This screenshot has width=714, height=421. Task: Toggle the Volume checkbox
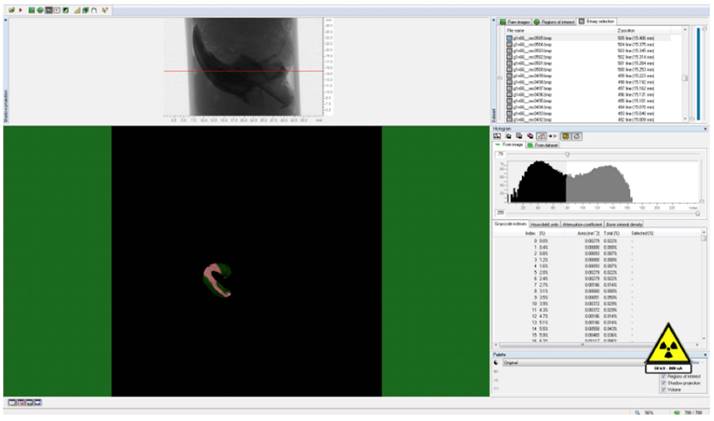pos(663,390)
